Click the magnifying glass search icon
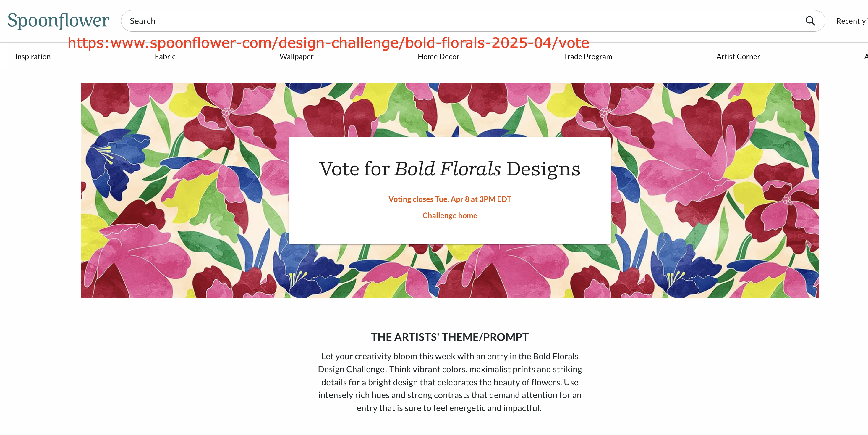 click(810, 21)
